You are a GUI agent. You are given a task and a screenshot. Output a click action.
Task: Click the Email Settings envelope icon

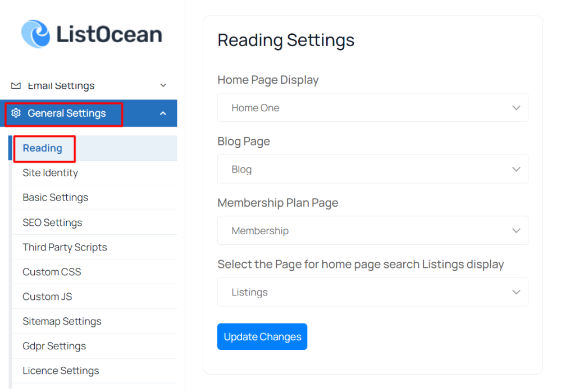tap(16, 85)
